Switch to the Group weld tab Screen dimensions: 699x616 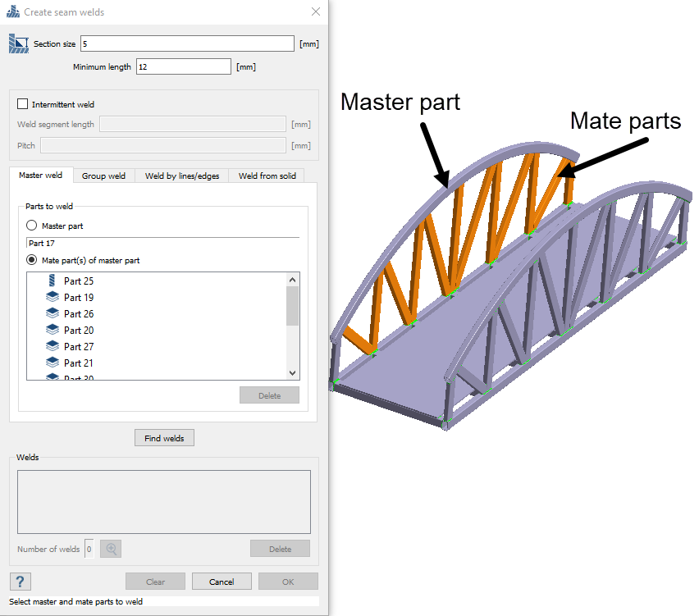click(103, 176)
